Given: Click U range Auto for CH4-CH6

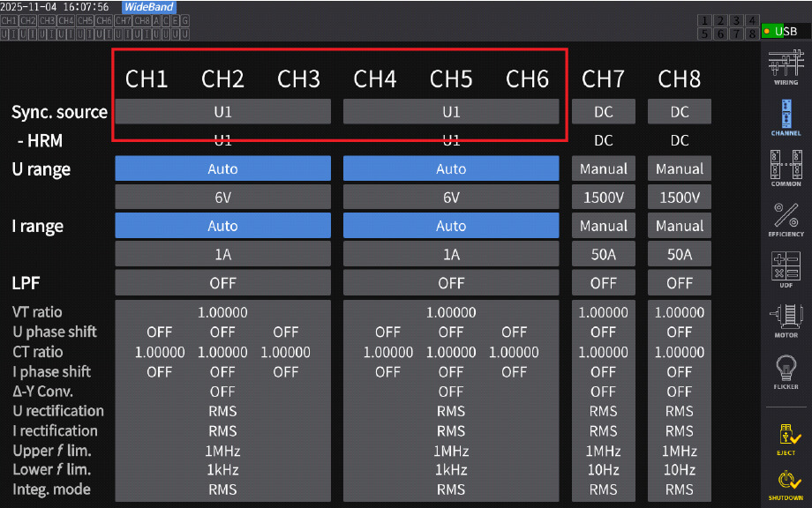Looking at the screenshot, I should (451, 168).
